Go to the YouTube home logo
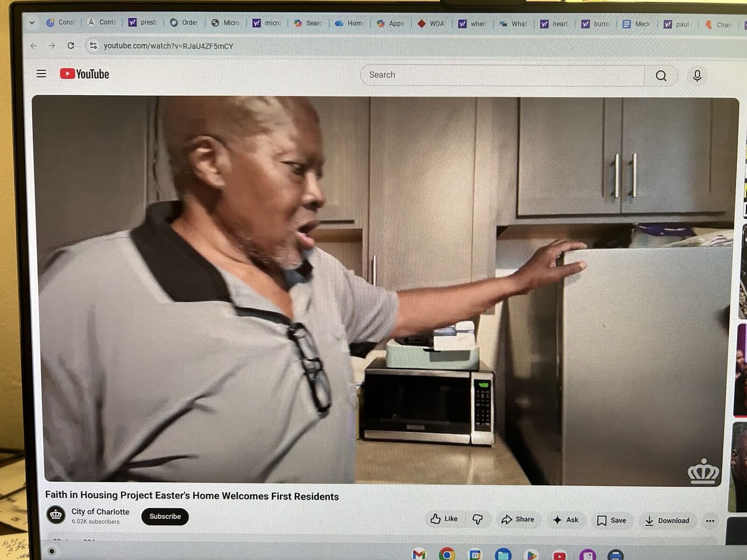The image size is (747, 560). [x=85, y=74]
